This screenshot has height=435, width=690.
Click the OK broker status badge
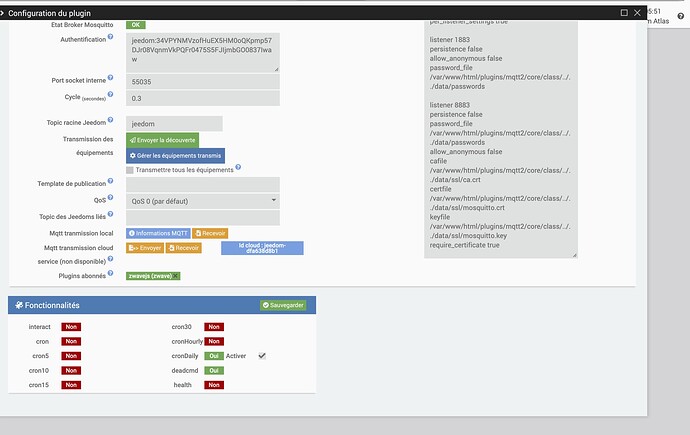136,25
